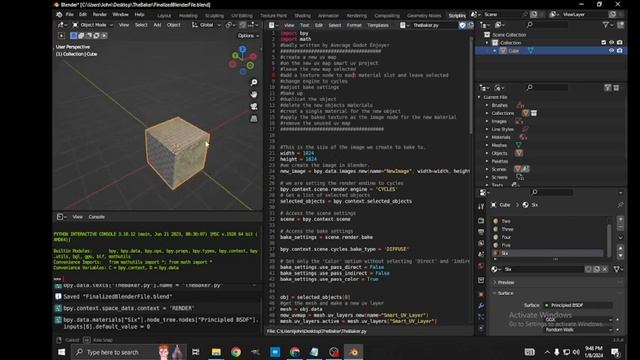The width and height of the screenshot is (640, 360).
Task: Open the Physics properties tab icon
Action: coord(481,327)
